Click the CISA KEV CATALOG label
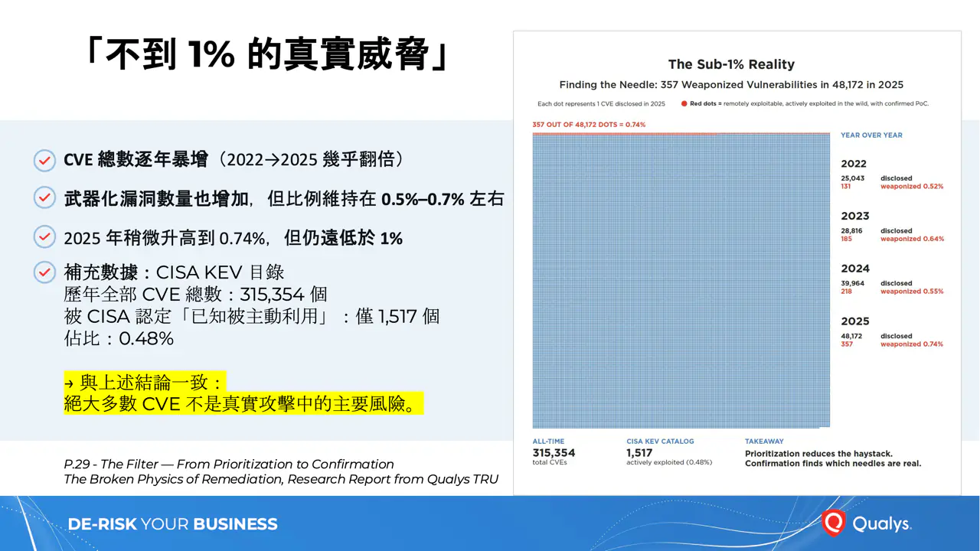This screenshot has width=980, height=551. (660, 442)
